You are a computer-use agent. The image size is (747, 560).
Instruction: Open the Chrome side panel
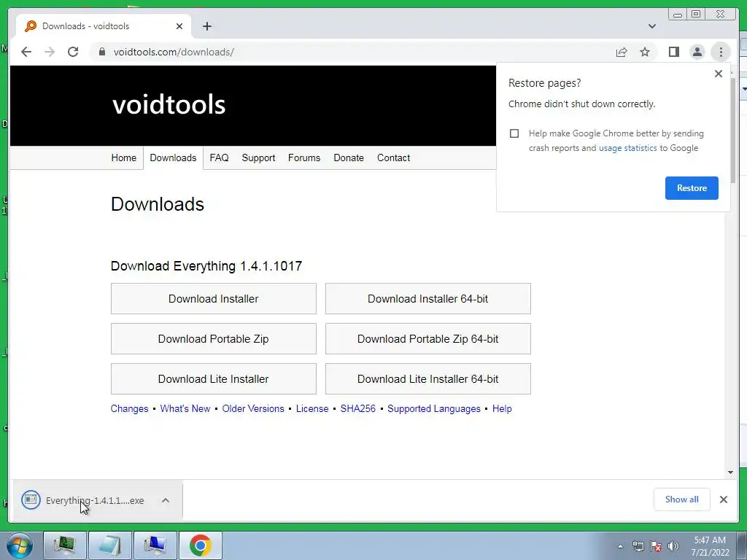click(x=673, y=52)
